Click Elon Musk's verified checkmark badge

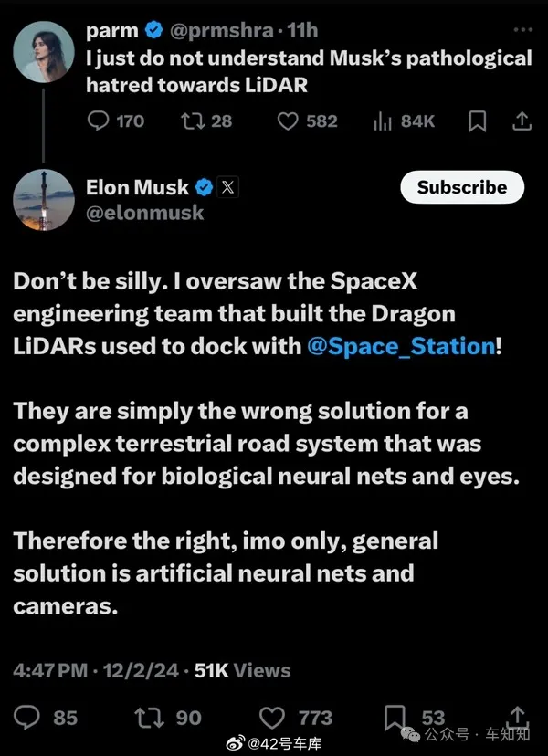(204, 187)
